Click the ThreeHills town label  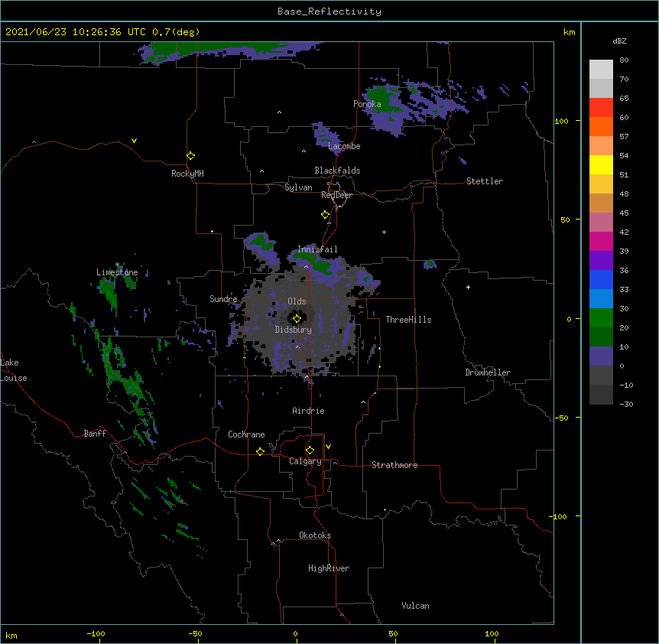click(x=408, y=320)
